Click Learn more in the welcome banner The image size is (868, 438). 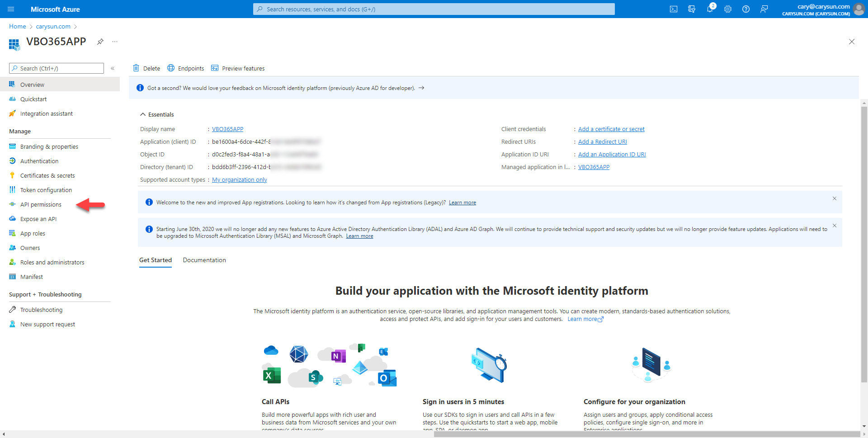462,203
